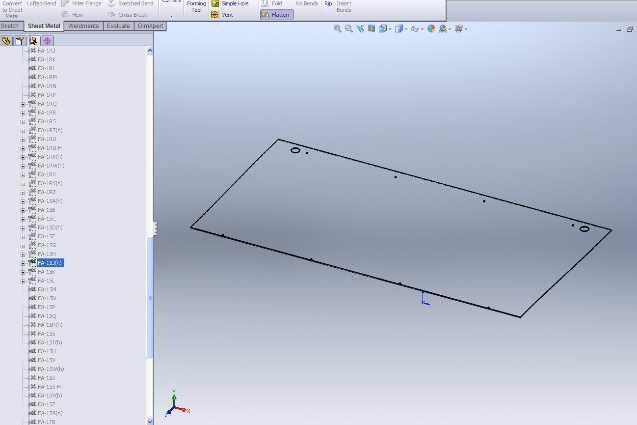
Task: Click the Vent tool icon
Action: (215, 15)
